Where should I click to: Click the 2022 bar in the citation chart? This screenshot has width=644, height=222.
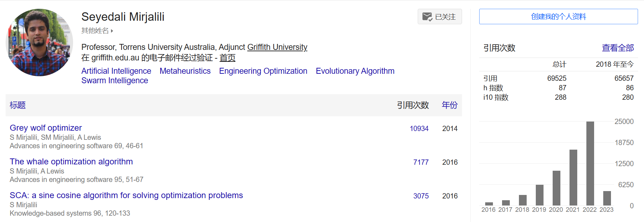point(590,163)
